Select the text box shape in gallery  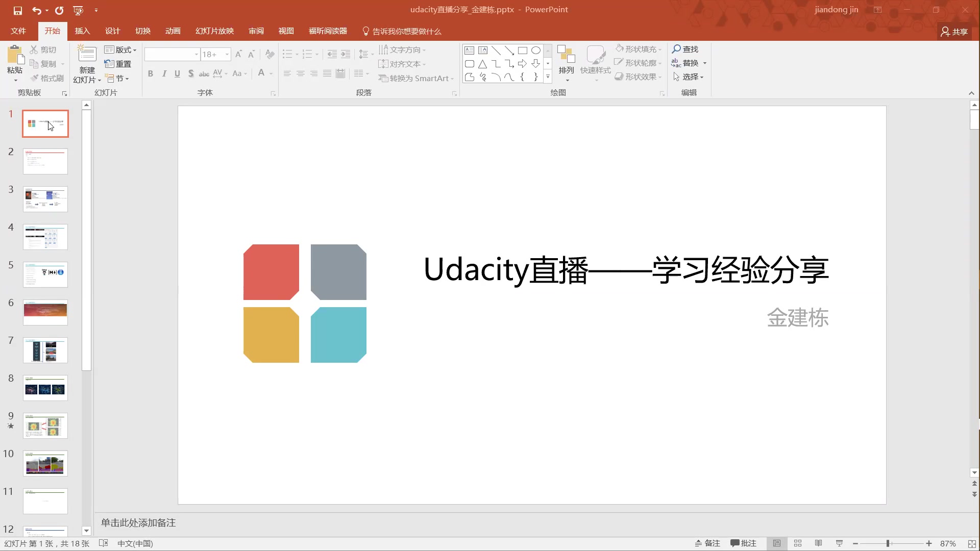(470, 51)
